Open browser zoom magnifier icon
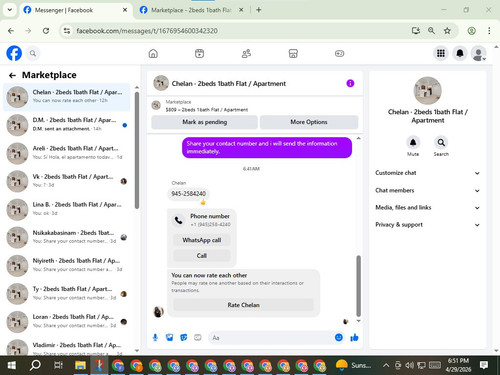The height and width of the screenshot is (375, 500). point(431,31)
